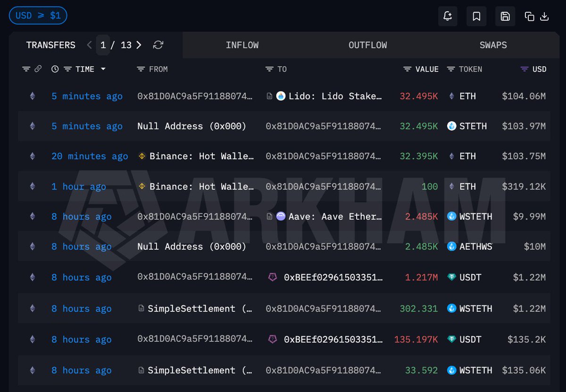The width and height of the screenshot is (566, 392).
Task: Open the TIME column filter
Action: pos(67,69)
